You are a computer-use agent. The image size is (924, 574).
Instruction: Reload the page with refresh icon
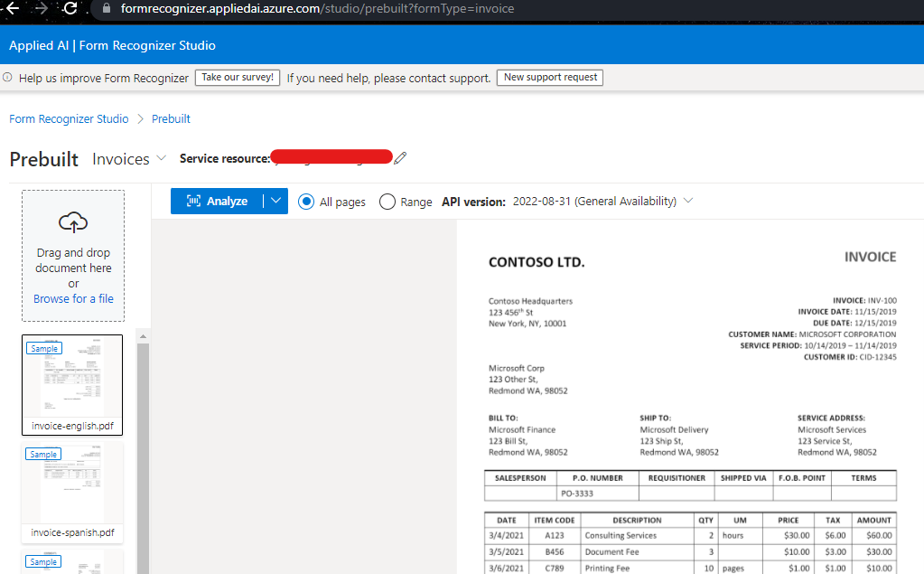(x=70, y=8)
